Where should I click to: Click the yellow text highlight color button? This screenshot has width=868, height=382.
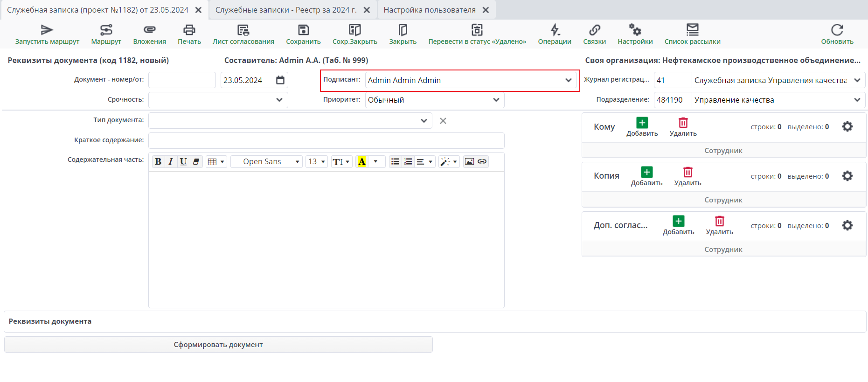pos(361,162)
